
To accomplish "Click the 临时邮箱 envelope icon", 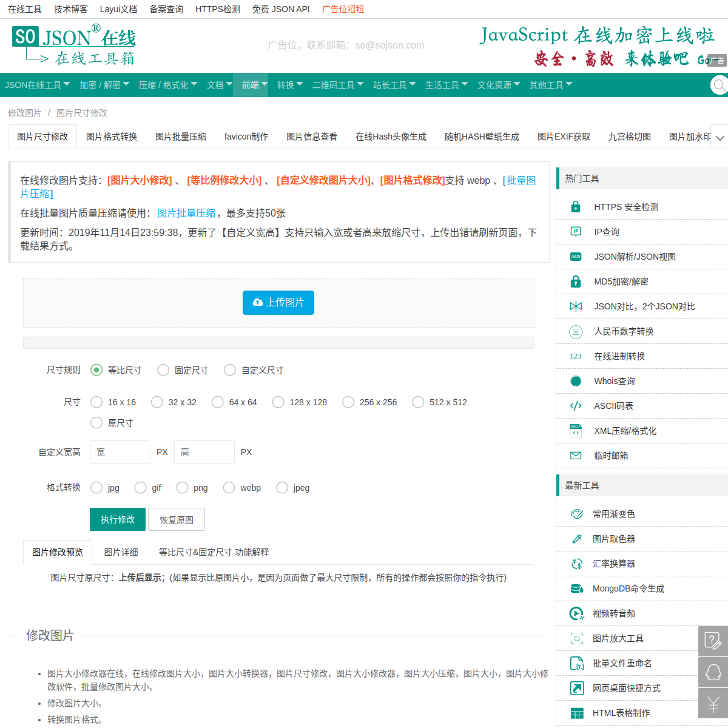I will coord(576,456).
